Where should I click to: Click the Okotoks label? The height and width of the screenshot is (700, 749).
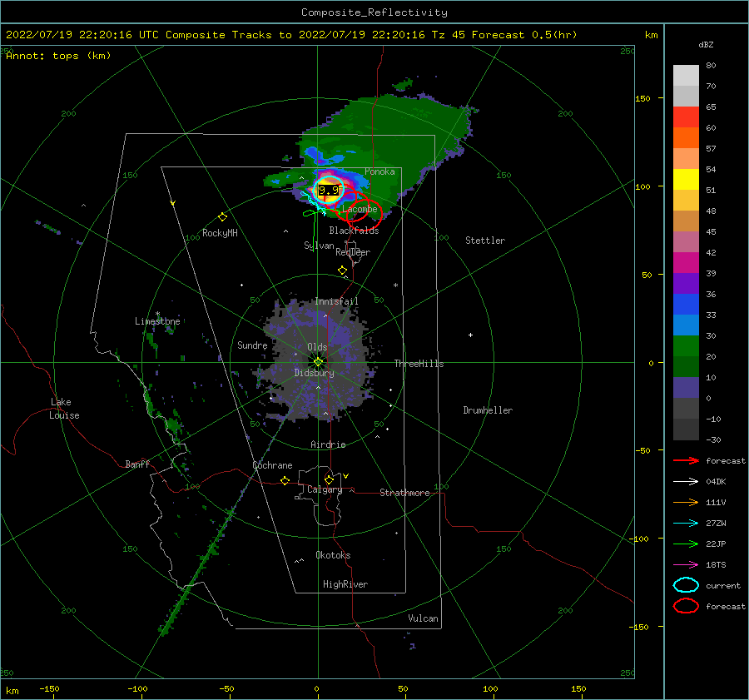333,555
